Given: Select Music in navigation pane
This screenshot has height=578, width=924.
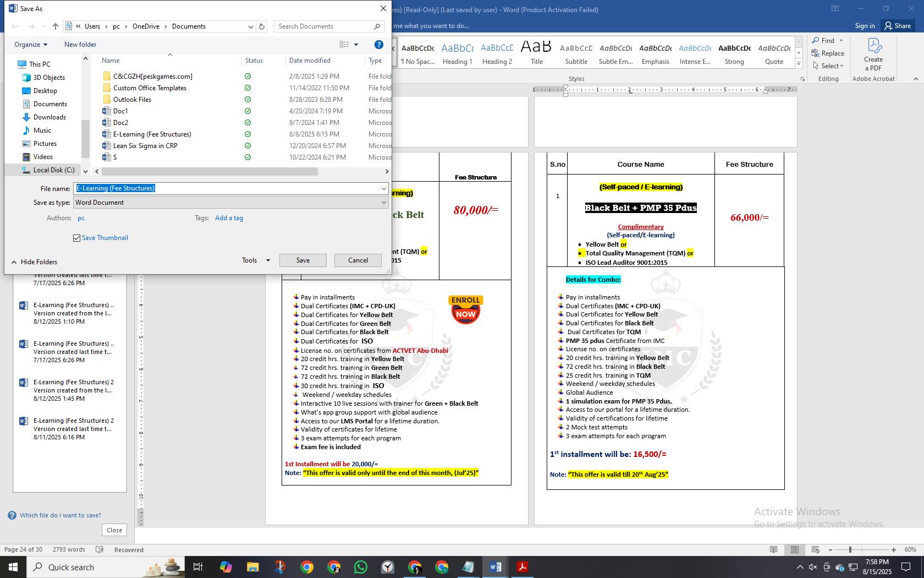Looking at the screenshot, I should (x=42, y=130).
